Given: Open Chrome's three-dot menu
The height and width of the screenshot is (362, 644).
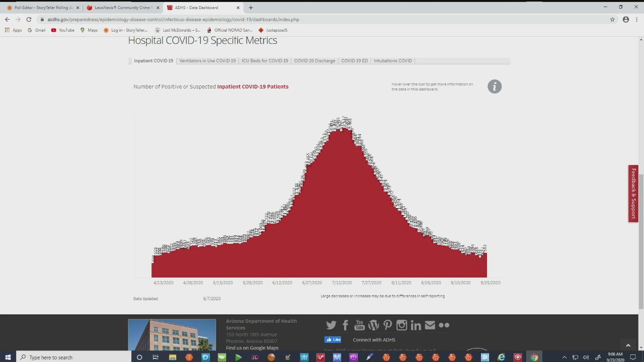Looking at the screenshot, I should coord(636,20).
